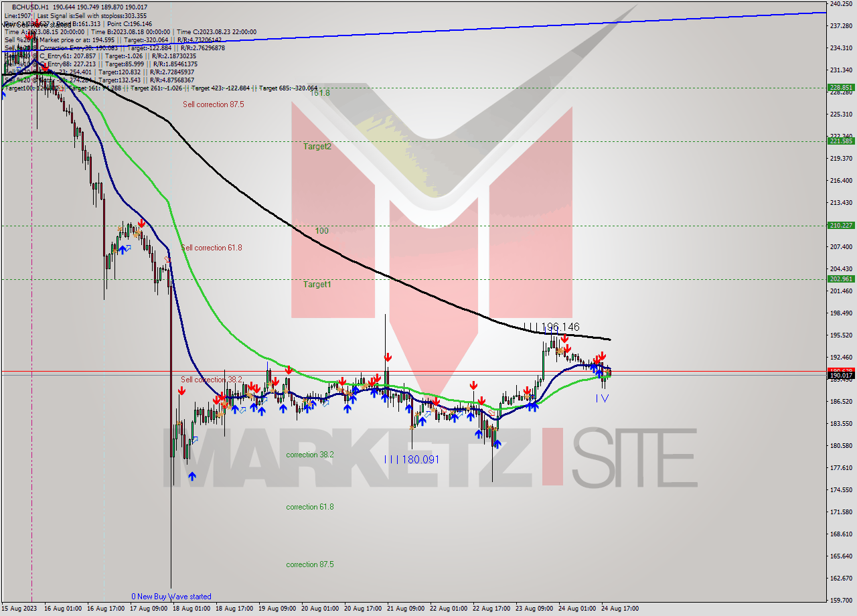This screenshot has height=616, width=857.
Task: Click the '22 Aug 17:00' time axis label
Action: (491, 609)
